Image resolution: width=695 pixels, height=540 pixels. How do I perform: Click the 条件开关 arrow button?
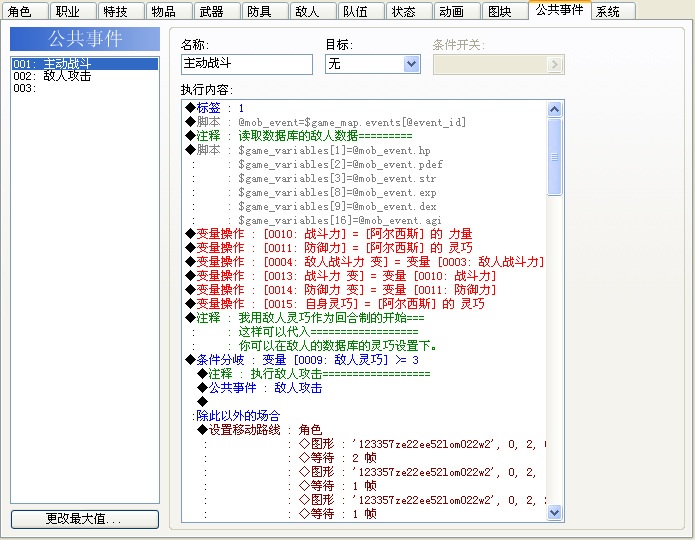coord(554,65)
